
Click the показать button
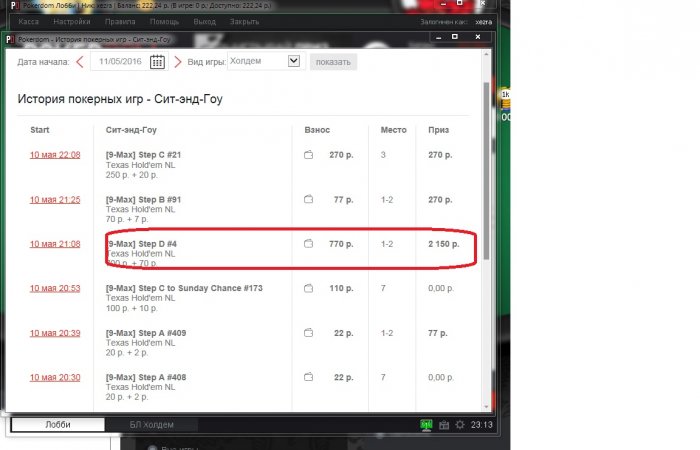(333, 62)
